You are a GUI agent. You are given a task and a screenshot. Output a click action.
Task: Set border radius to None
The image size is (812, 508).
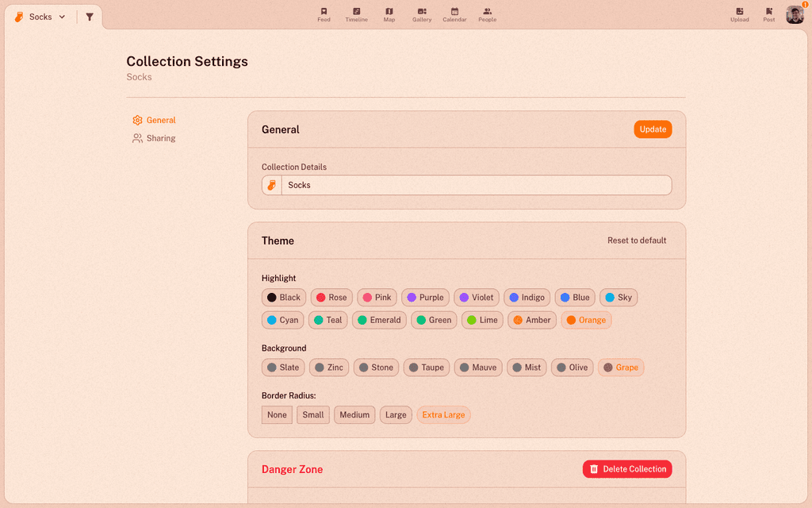click(x=277, y=414)
